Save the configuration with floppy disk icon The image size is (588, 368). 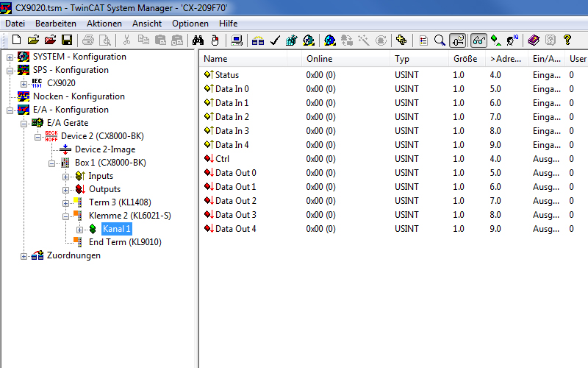click(x=67, y=40)
